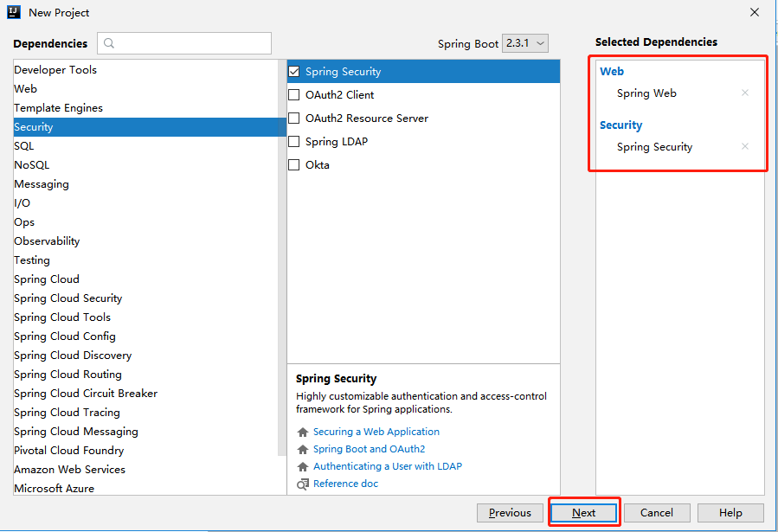The height and width of the screenshot is (532, 778).
Task: Select Spring Cloud Circuit Breaker category
Action: click(145, 394)
